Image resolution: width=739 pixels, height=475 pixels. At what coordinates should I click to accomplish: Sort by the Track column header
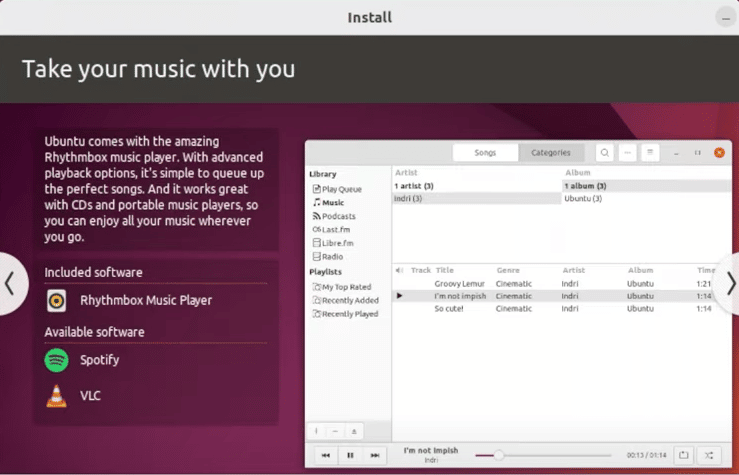420,270
